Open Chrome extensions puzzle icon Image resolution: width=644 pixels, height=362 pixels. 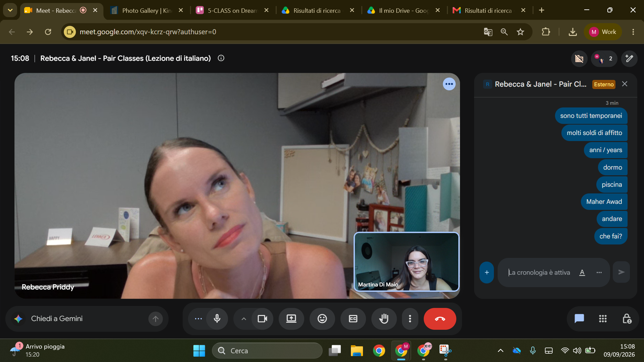click(546, 32)
